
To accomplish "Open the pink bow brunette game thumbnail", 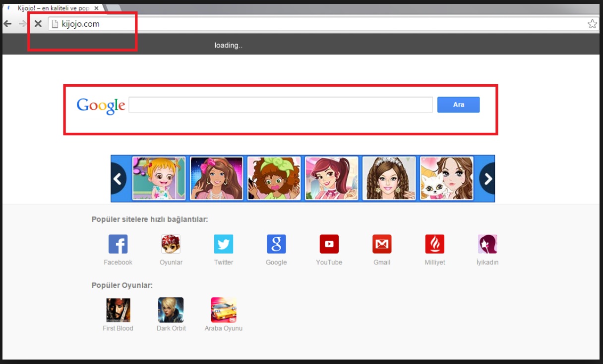I will tap(217, 178).
